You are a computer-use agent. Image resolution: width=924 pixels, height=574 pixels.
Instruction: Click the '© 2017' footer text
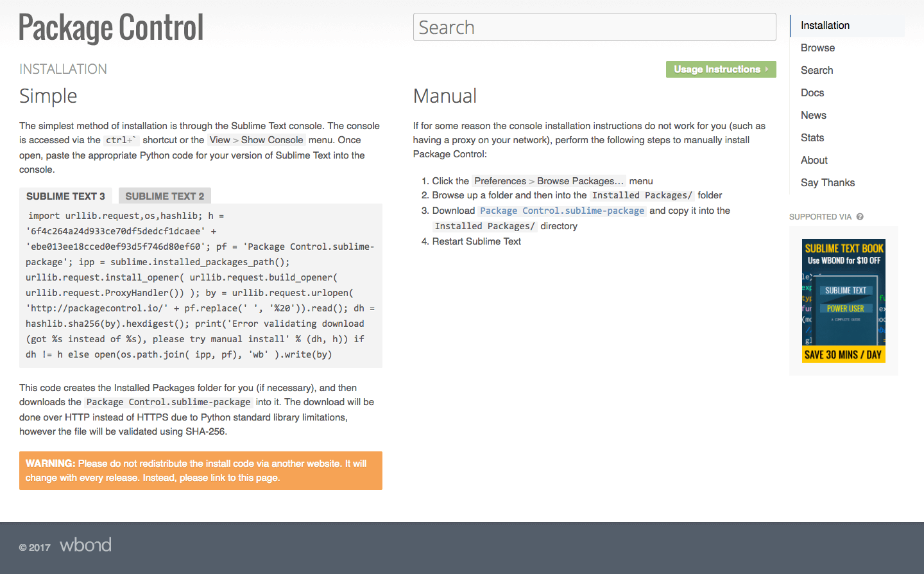pos(35,548)
